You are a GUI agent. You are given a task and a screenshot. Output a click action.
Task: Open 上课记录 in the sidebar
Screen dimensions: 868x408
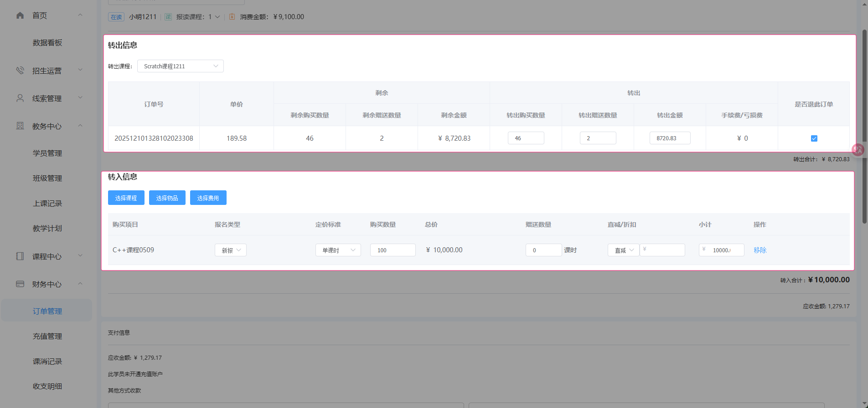[47, 204]
